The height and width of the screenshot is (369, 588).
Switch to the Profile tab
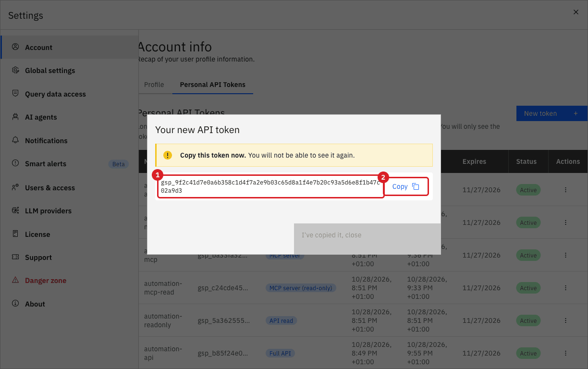(154, 85)
